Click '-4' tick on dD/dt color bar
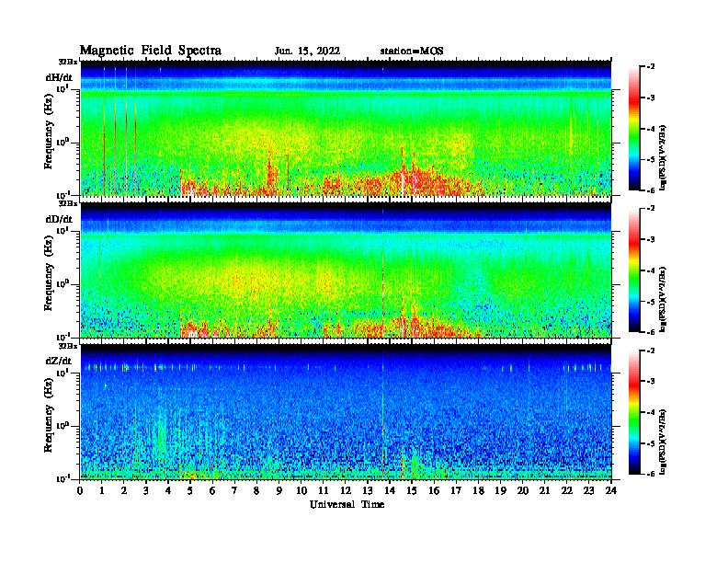This screenshot has height=563, width=728. (651, 270)
